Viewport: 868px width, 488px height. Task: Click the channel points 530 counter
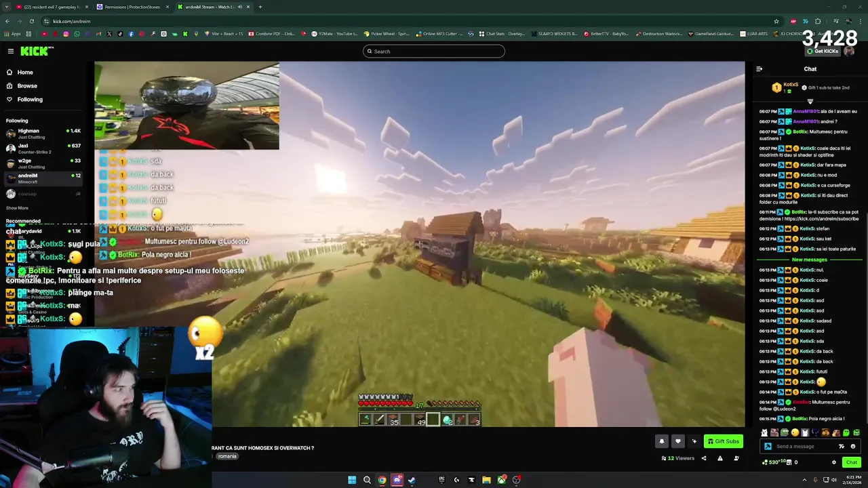pos(774,462)
